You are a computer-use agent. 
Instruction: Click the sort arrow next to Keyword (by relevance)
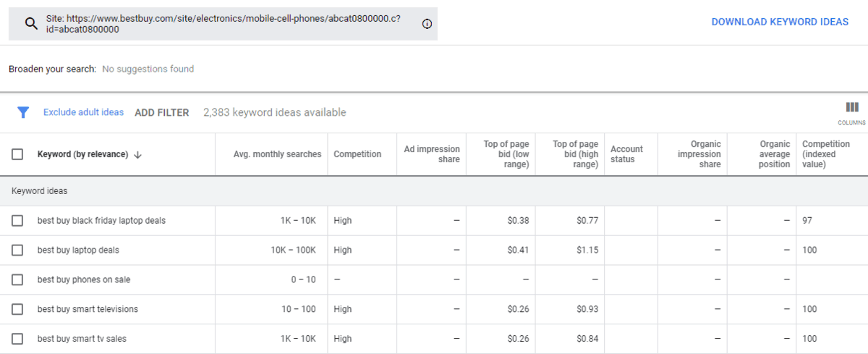click(x=137, y=154)
